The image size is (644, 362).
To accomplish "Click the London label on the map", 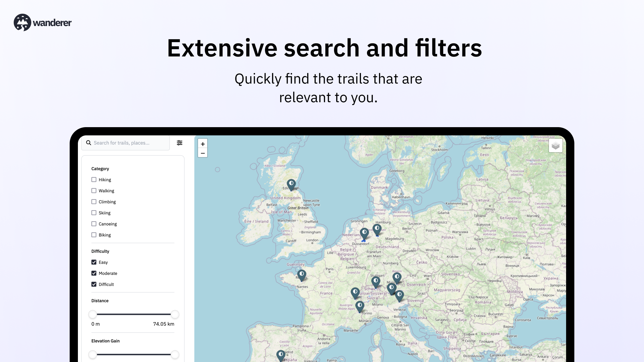I will 312,240.
